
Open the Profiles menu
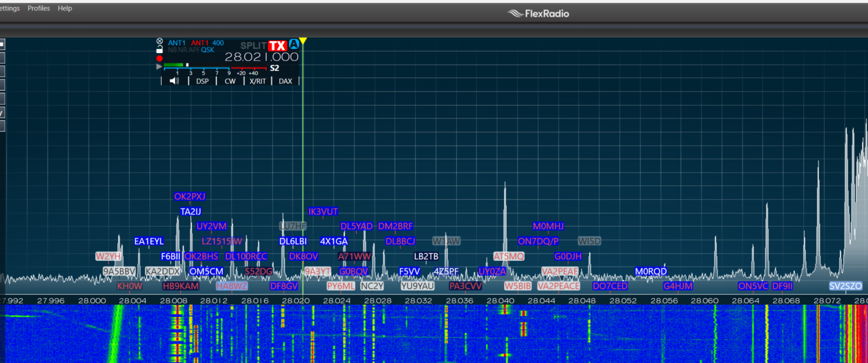click(39, 9)
